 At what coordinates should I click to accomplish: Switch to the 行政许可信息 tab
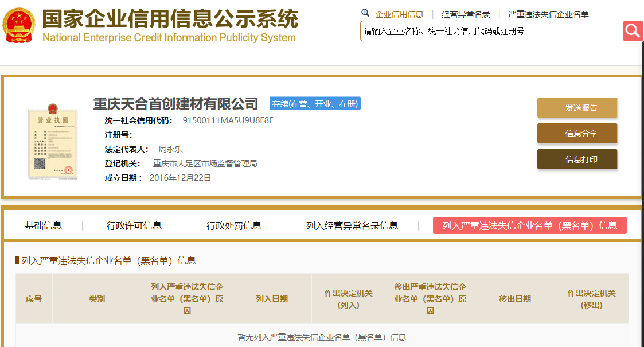[134, 225]
